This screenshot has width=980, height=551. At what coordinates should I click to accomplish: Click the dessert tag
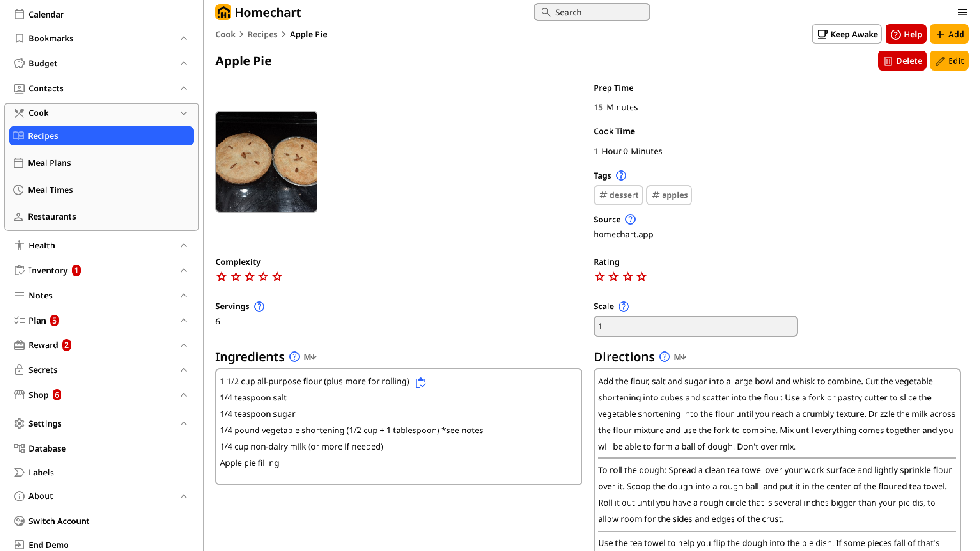tap(618, 195)
